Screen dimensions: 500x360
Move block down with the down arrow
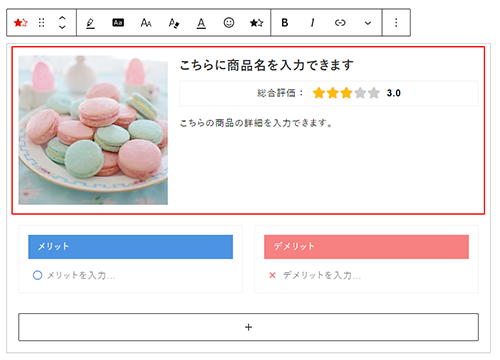pos(62,27)
